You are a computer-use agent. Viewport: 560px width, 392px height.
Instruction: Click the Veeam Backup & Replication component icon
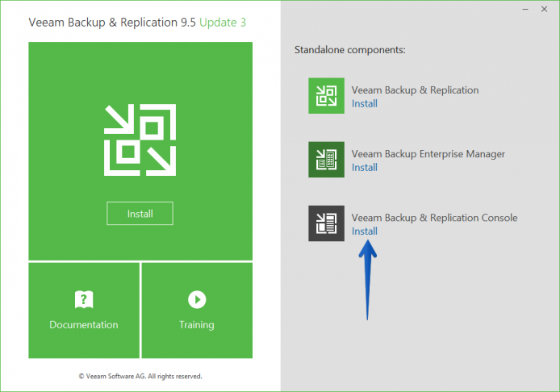coord(327,96)
